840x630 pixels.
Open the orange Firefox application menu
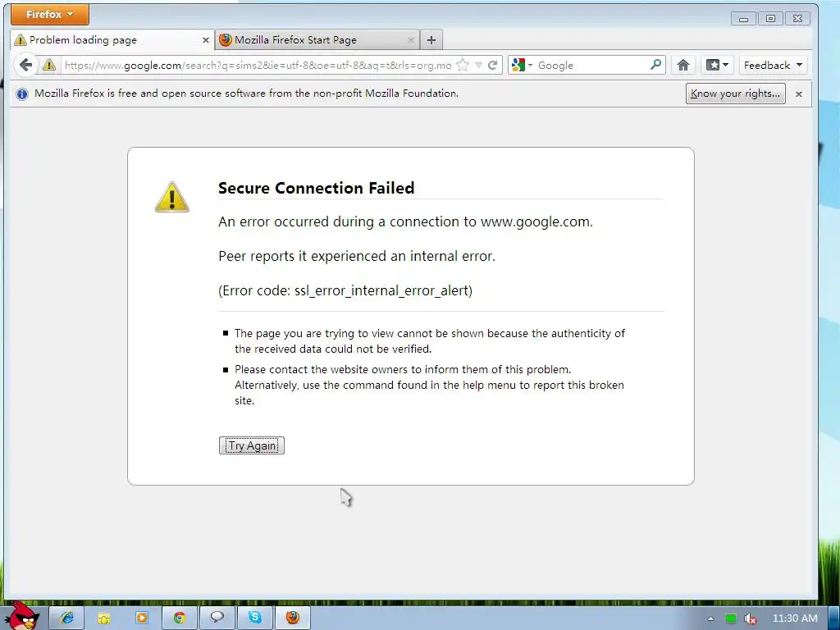pyautogui.click(x=50, y=15)
